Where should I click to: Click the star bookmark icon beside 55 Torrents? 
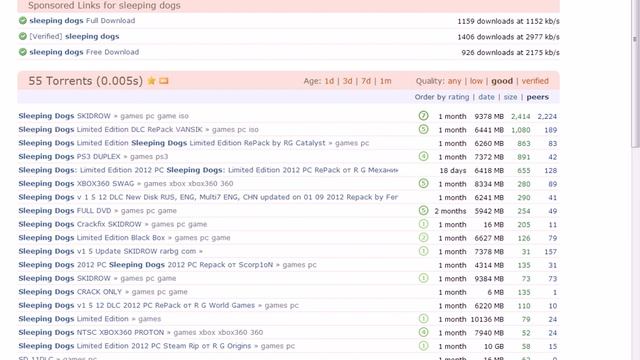click(x=151, y=81)
